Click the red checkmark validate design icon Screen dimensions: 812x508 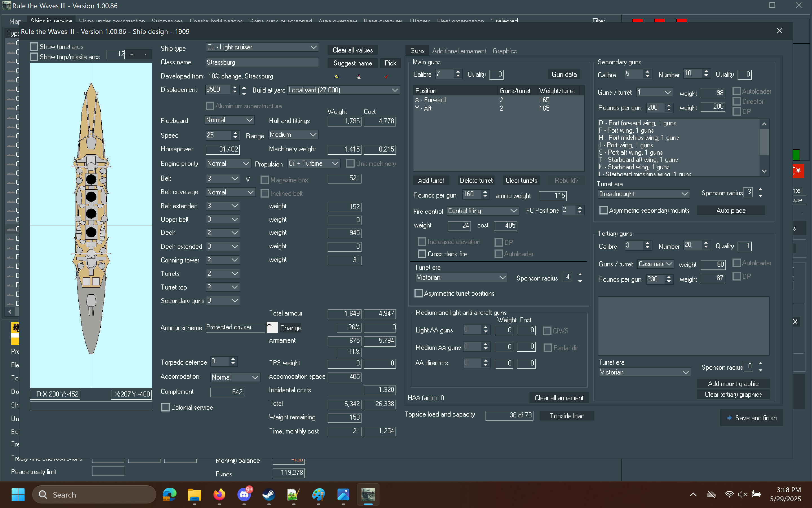coord(386,76)
